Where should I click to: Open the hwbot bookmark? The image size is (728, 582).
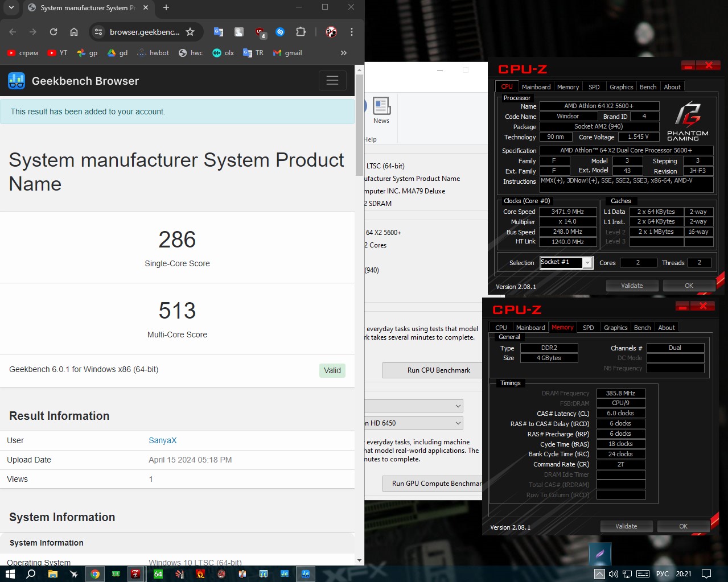pos(153,53)
